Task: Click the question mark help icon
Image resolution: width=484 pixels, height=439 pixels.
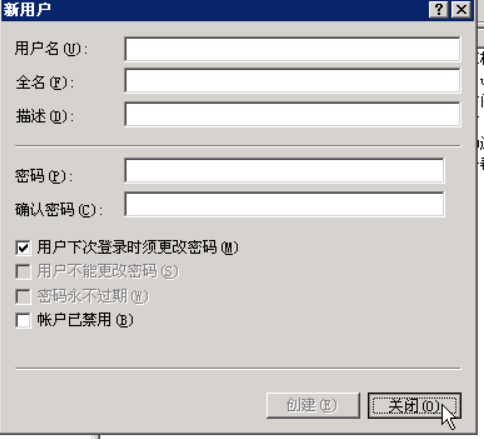Action: click(439, 9)
